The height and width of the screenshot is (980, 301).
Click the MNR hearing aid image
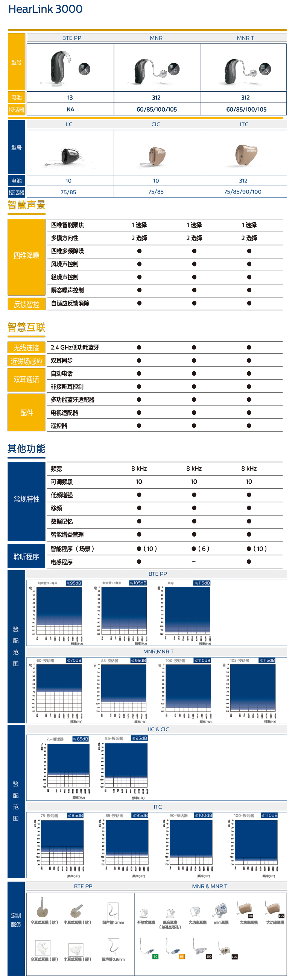pos(147,72)
